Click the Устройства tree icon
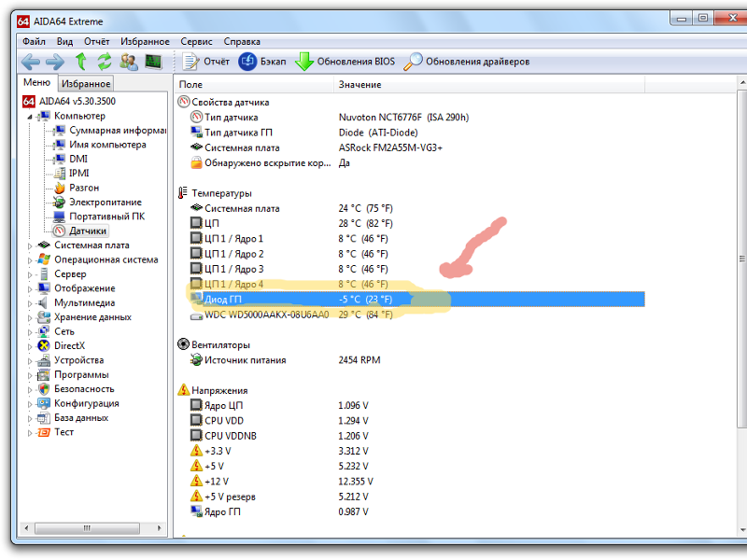Viewport: 747px width, 560px height. 44,360
